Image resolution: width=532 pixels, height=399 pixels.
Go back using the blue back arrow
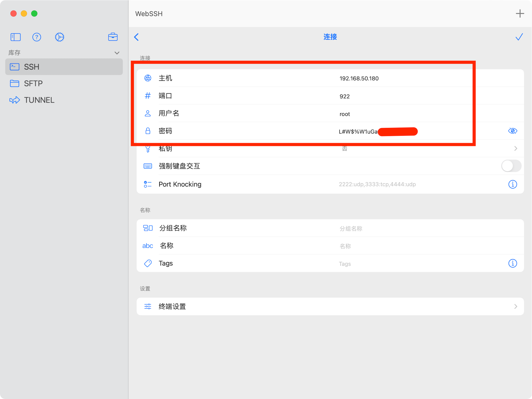pos(137,37)
